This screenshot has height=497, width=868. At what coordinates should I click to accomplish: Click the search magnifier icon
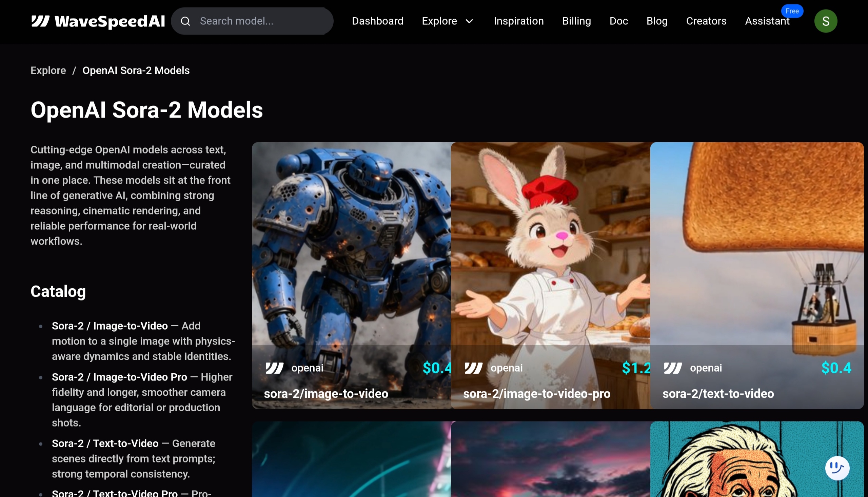pyautogui.click(x=185, y=21)
